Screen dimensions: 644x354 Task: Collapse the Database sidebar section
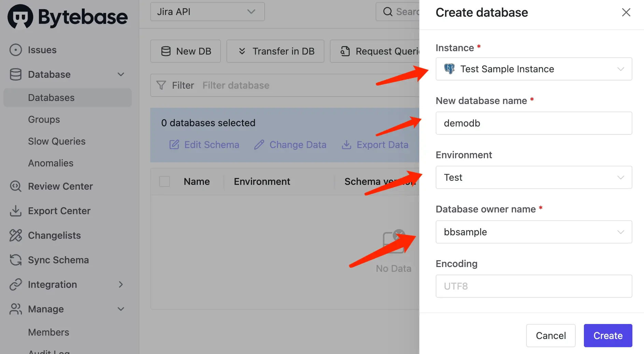pyautogui.click(x=121, y=74)
